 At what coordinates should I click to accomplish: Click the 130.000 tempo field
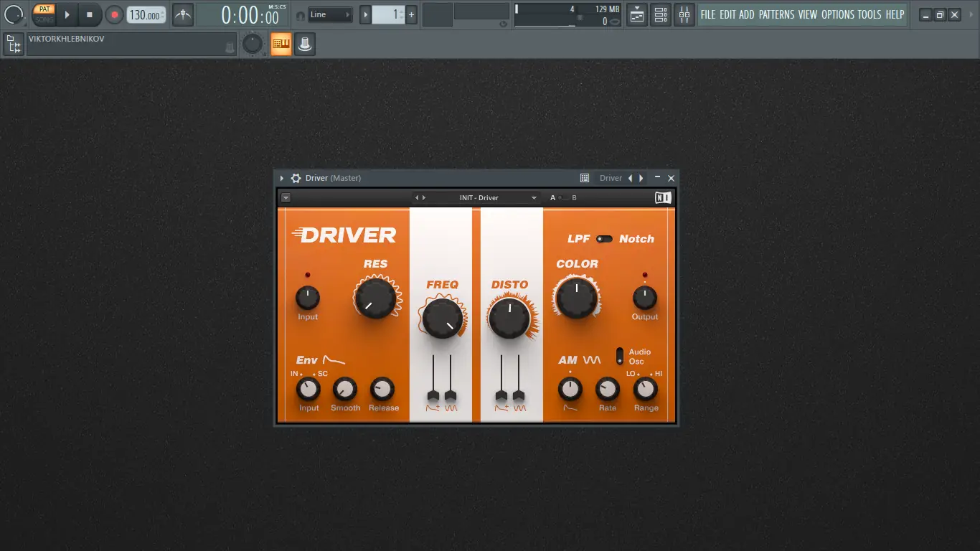[146, 14]
